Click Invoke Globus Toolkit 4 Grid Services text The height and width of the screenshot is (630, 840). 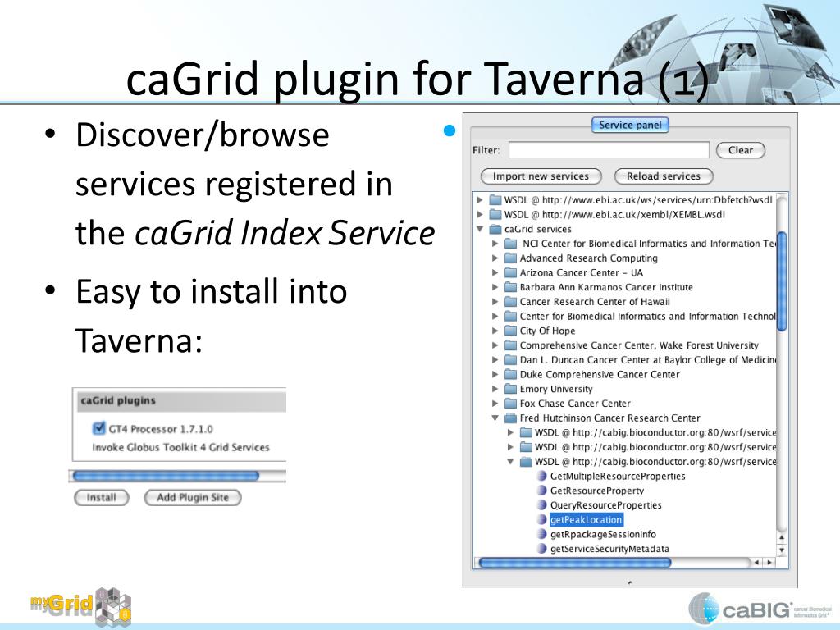point(180,447)
